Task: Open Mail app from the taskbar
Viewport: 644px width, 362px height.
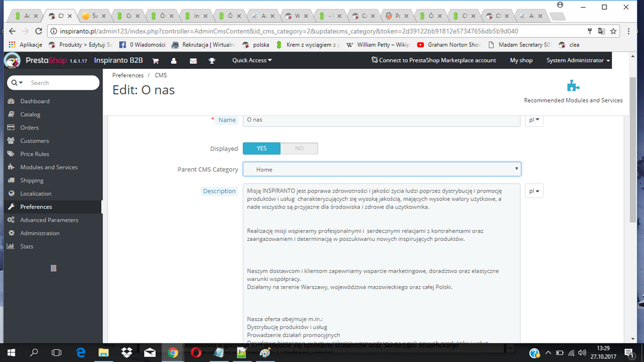Action: click(x=149, y=352)
